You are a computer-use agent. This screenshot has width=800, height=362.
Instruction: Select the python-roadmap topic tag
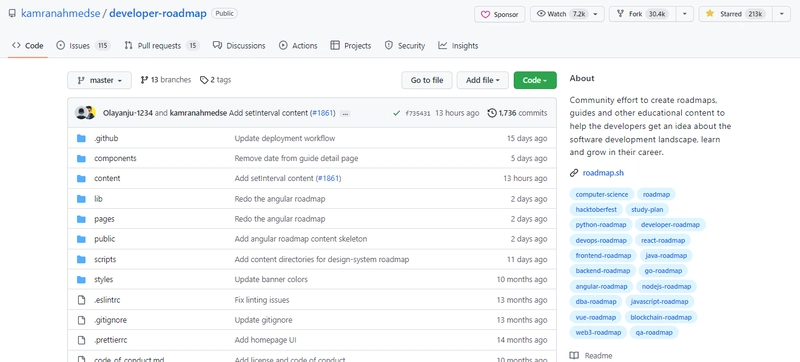click(601, 225)
